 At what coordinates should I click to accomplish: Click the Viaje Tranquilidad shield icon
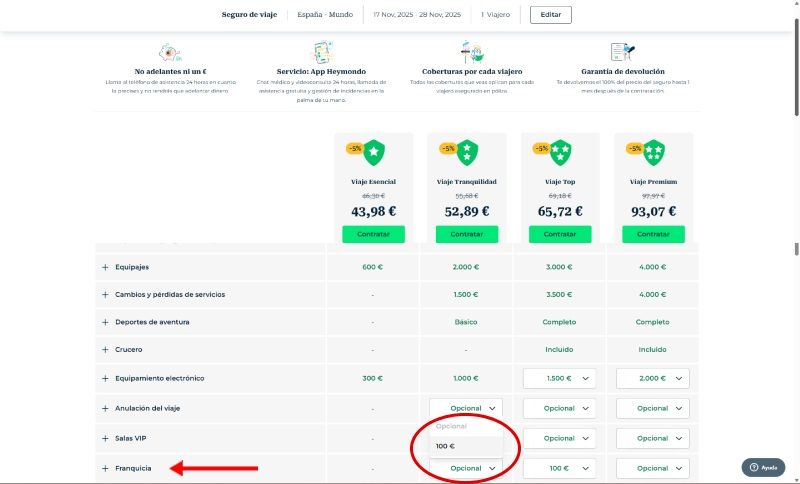(466, 153)
